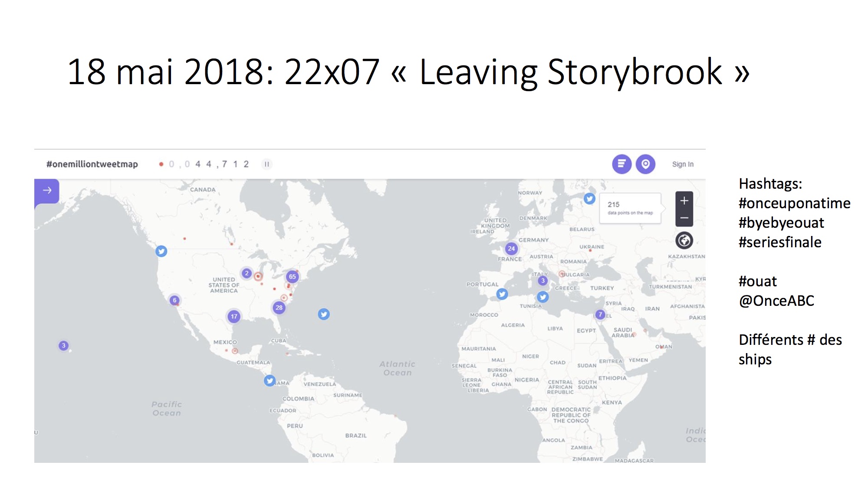Click the globe view icon

tap(684, 240)
